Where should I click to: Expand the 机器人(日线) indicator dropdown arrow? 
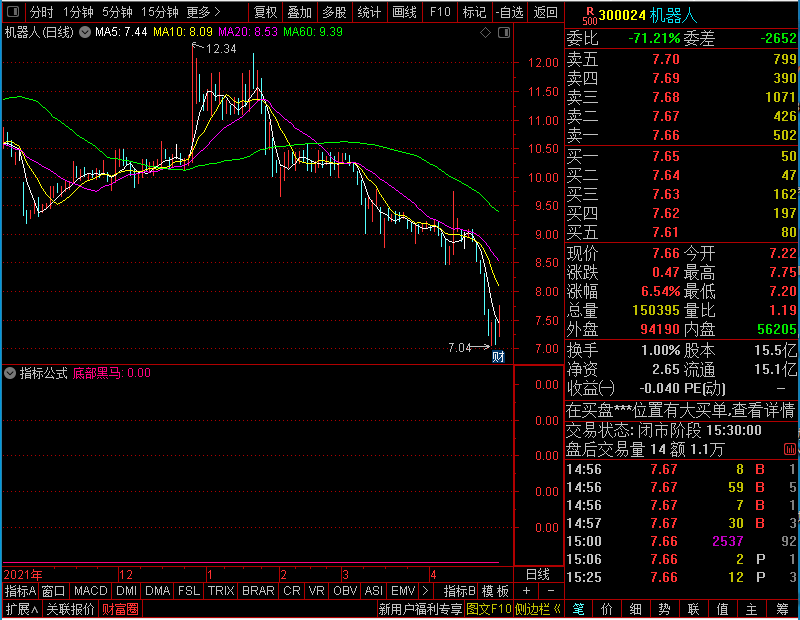85,32
